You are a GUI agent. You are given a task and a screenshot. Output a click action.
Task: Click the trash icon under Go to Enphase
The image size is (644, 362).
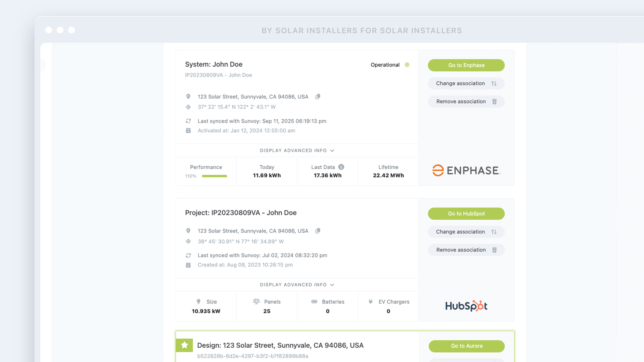tap(494, 102)
